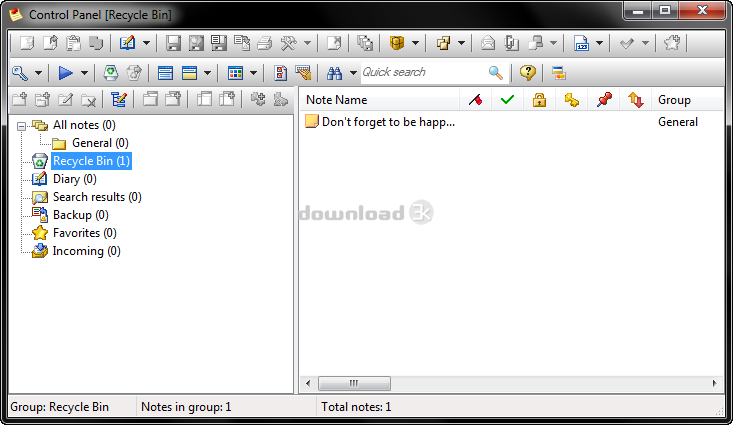The width and height of the screenshot is (733, 425).
Task: Open the dropdown arrow next to the diary icon
Action: click(x=146, y=43)
